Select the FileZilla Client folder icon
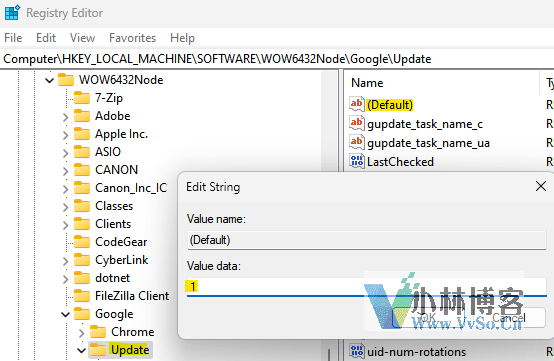Viewport: 554px width, 361px height. [x=82, y=296]
